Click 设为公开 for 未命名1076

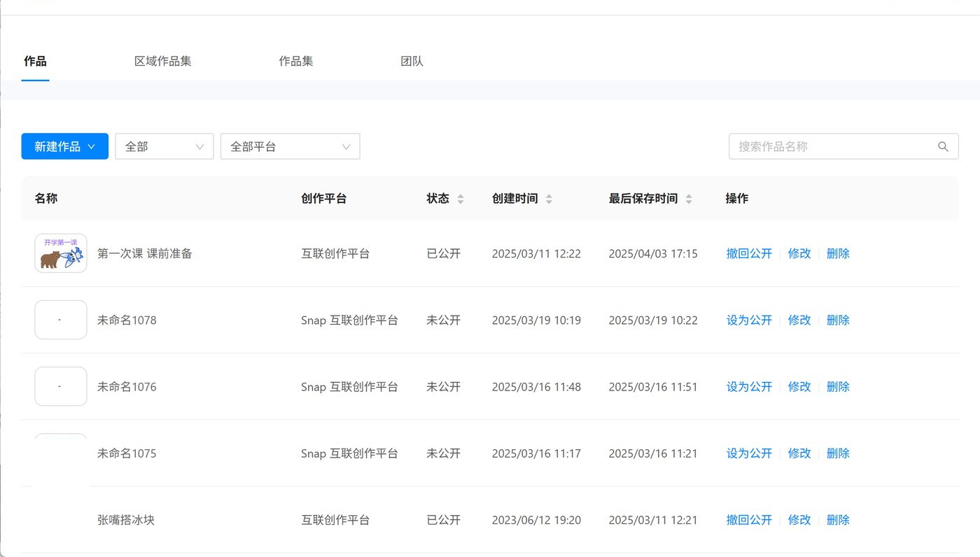(749, 386)
